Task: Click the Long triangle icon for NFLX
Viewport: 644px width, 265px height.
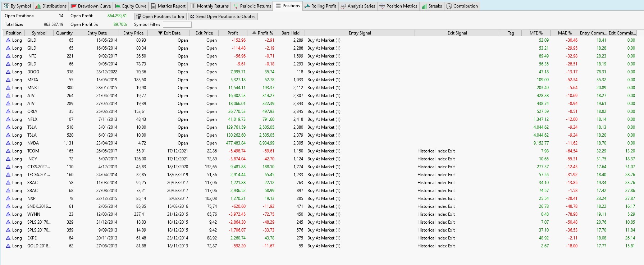Action: point(8,119)
